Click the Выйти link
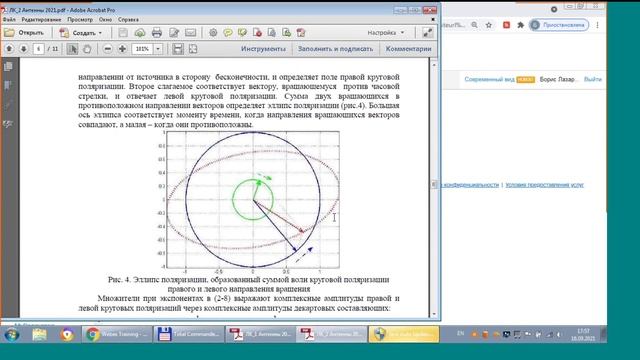640x360 pixels. click(x=592, y=79)
